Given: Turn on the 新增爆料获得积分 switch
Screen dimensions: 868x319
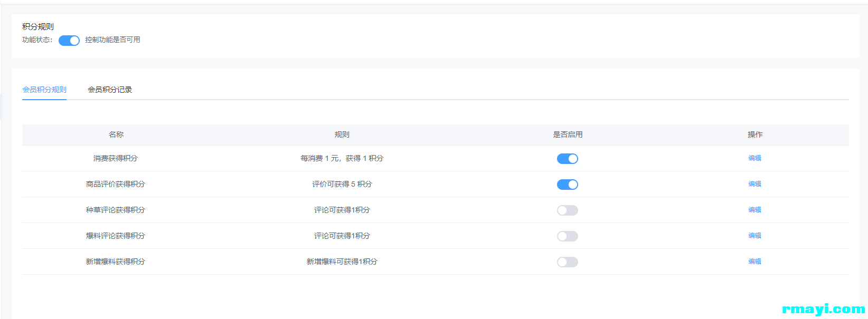Looking at the screenshot, I should 567,262.
